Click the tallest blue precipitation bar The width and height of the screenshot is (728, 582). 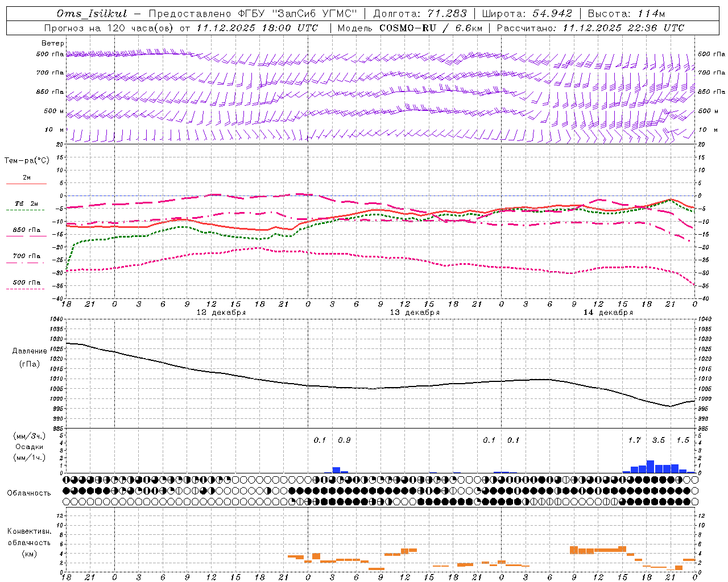point(650,467)
